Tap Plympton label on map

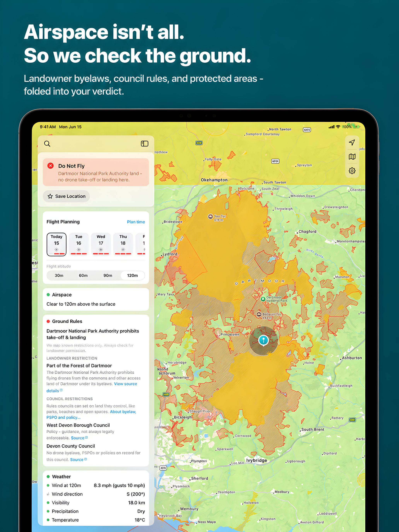pyautogui.click(x=199, y=461)
